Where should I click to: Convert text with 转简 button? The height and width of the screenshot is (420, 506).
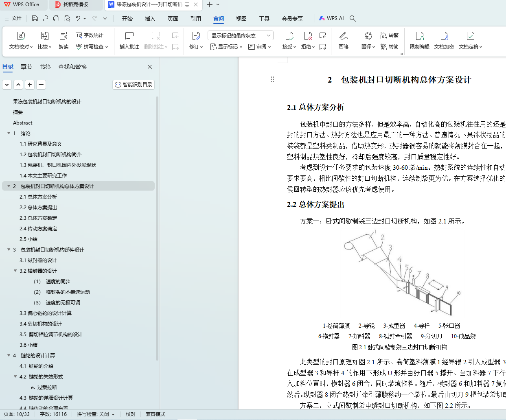pyautogui.click(x=390, y=47)
